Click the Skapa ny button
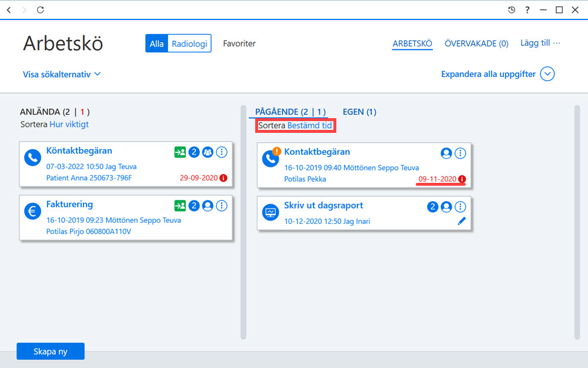588x368 pixels. pyautogui.click(x=51, y=351)
